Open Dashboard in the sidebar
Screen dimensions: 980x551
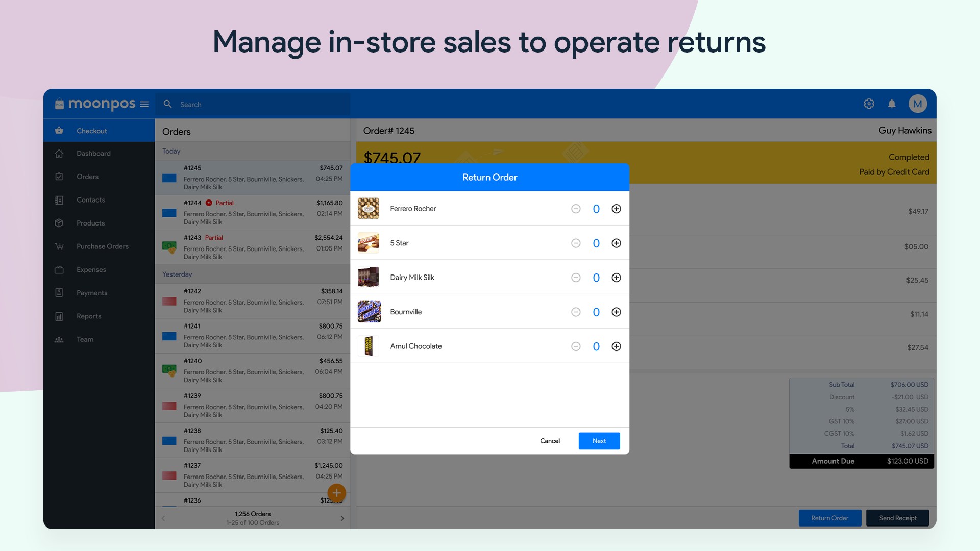point(93,154)
